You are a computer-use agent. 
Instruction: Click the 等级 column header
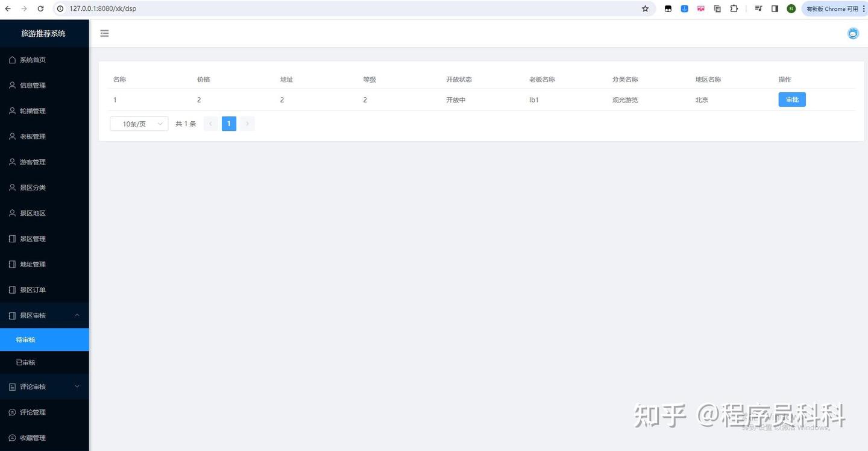pos(370,80)
